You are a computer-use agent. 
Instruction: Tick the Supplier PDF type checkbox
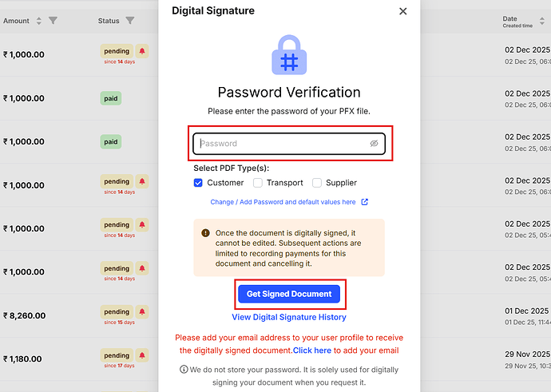click(x=317, y=183)
